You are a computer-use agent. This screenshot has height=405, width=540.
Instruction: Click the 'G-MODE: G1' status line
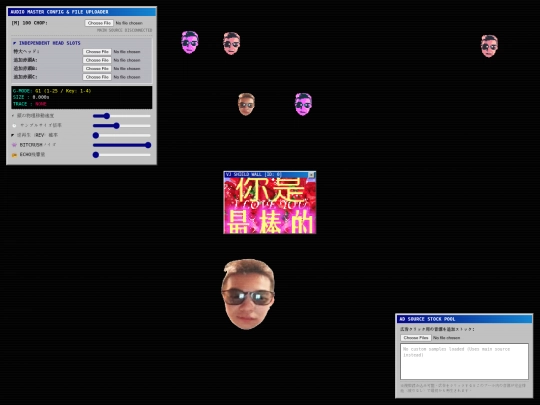tap(52, 91)
